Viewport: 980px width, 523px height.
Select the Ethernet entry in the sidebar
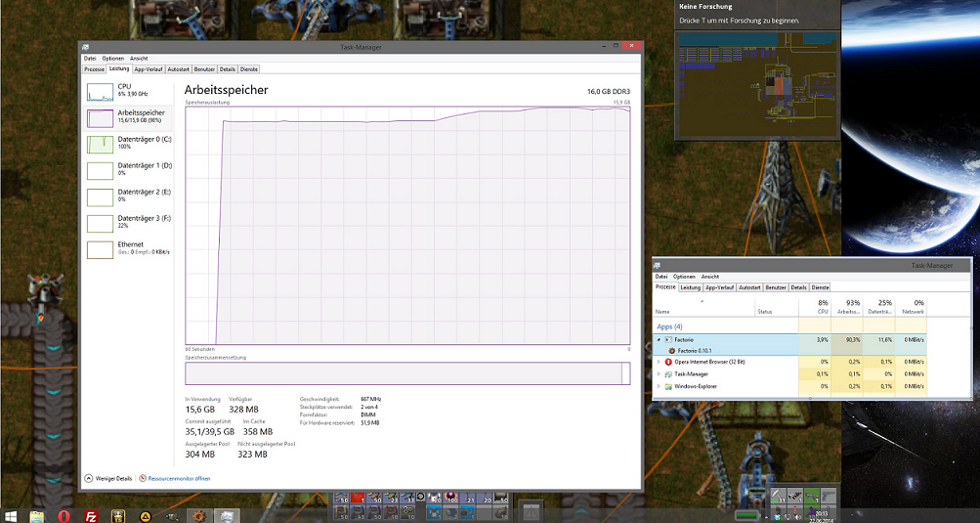pos(129,248)
